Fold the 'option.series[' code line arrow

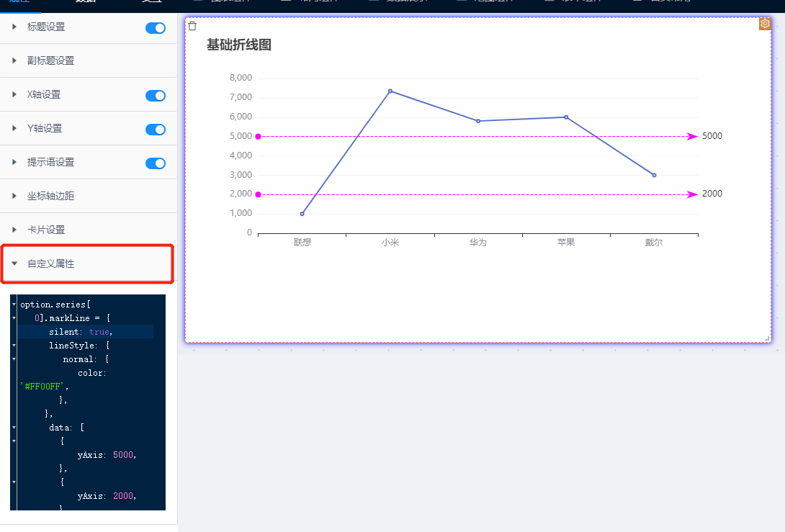point(14,305)
